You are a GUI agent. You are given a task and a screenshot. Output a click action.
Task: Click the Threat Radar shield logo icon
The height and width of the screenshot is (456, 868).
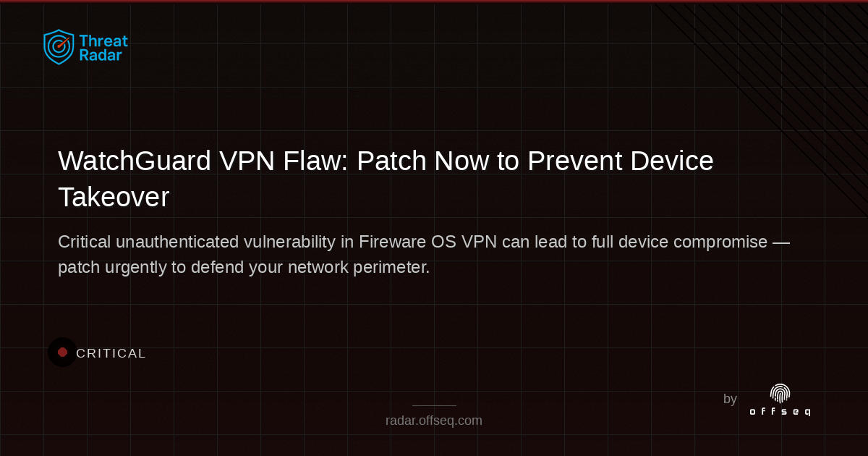[58, 47]
